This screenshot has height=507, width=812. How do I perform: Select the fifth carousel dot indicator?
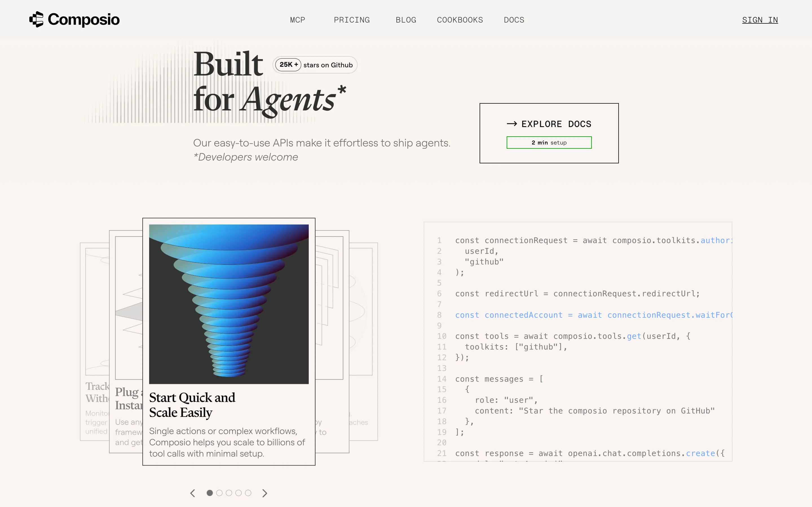point(248,493)
